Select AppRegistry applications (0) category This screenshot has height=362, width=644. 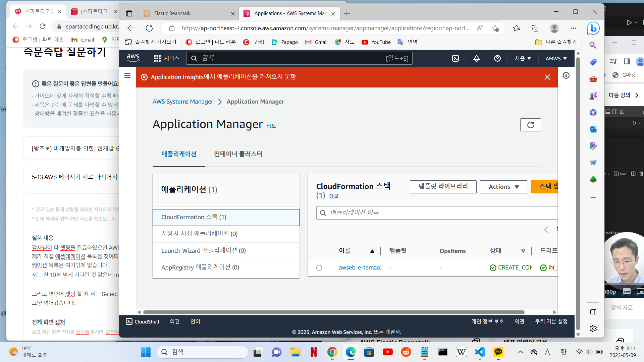tap(226, 267)
